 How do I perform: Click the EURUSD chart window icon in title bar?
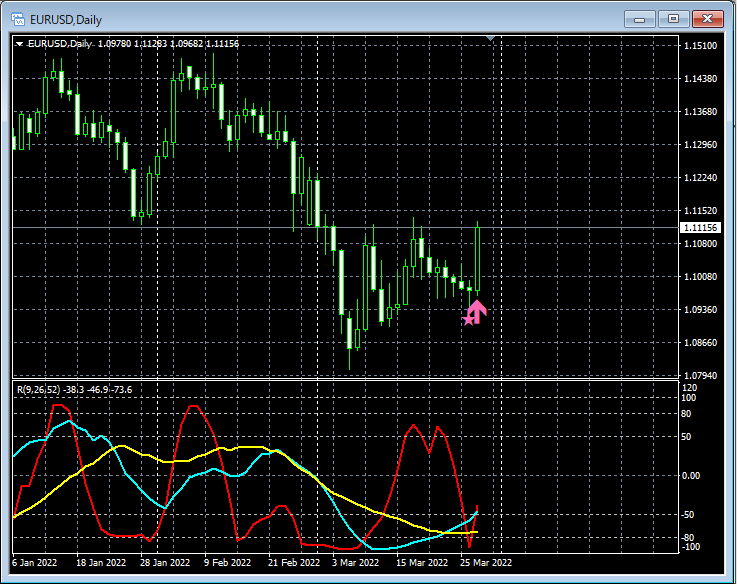tap(18, 19)
